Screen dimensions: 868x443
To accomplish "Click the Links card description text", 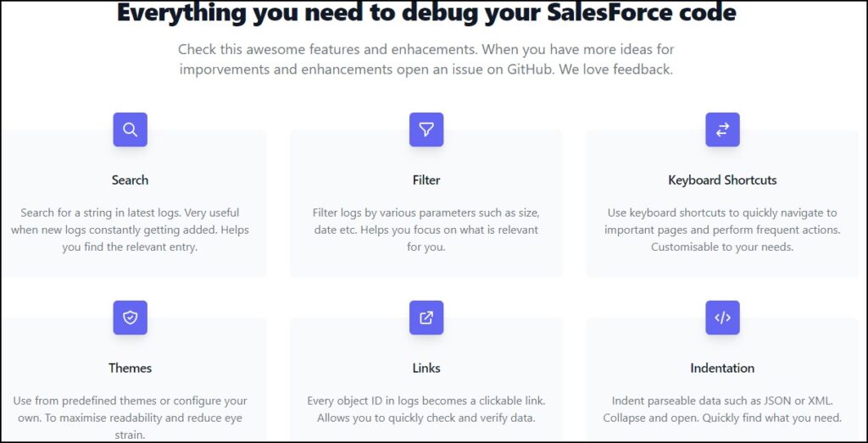I will (426, 409).
